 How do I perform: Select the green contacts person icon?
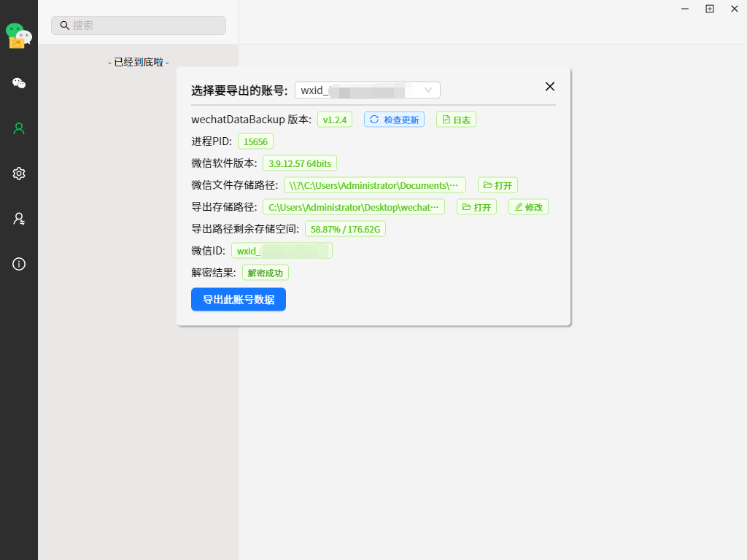click(x=18, y=128)
